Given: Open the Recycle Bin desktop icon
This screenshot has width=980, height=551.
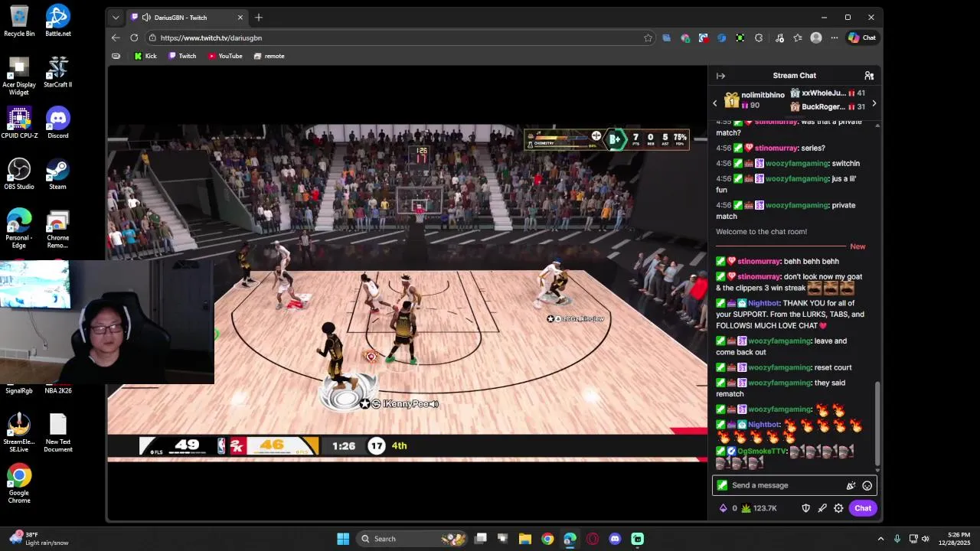Looking at the screenshot, I should pyautogui.click(x=19, y=21).
